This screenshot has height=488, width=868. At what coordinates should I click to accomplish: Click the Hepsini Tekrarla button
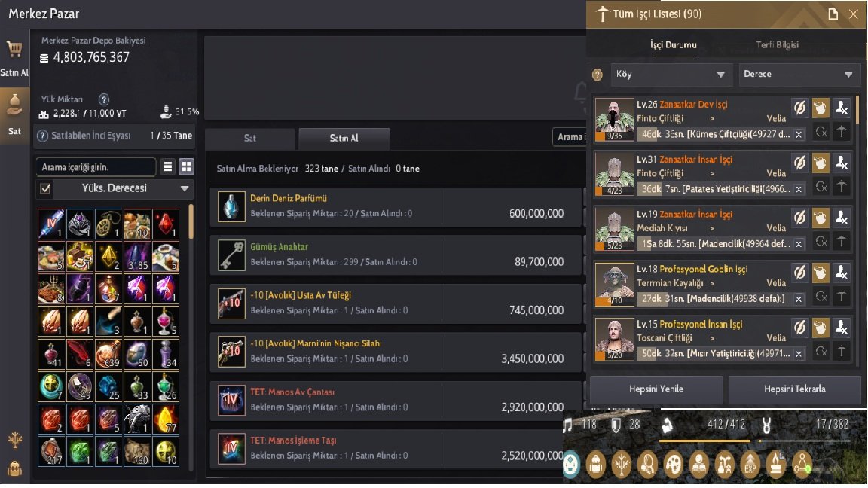pyautogui.click(x=795, y=389)
